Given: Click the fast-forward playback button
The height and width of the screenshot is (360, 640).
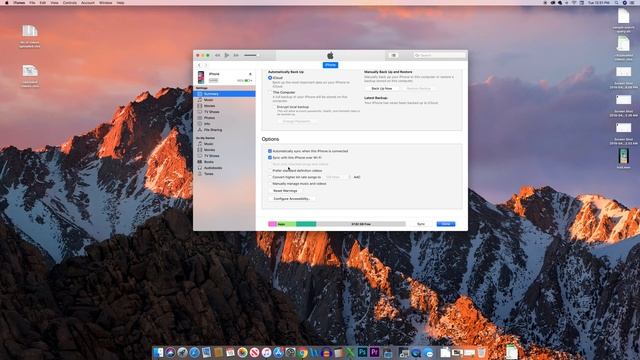Looking at the screenshot, I should click(x=236, y=55).
